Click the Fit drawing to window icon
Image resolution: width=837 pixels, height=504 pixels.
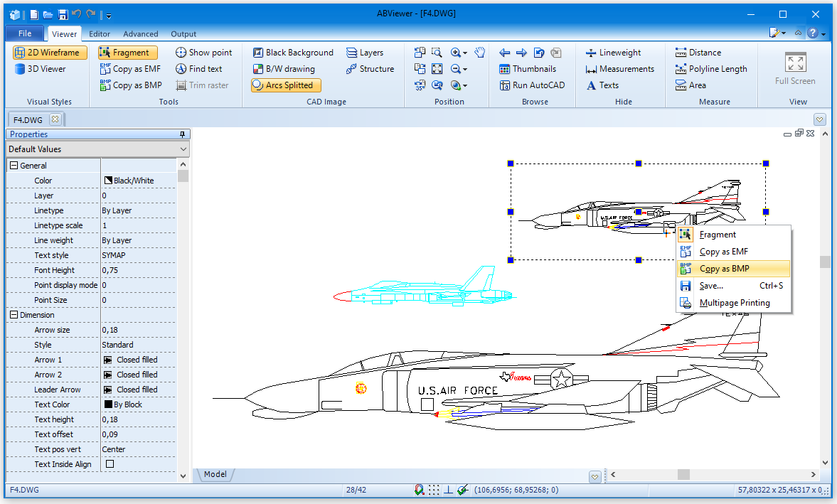pos(437,69)
